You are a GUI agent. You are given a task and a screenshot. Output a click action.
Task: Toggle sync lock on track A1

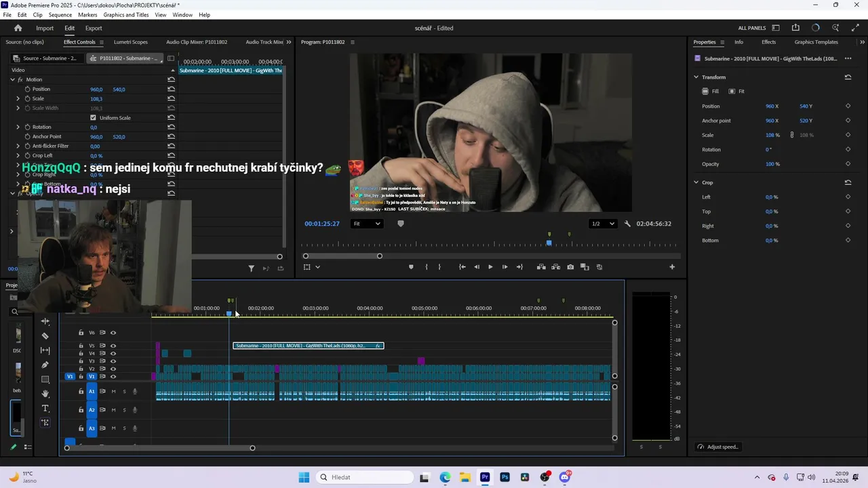pyautogui.click(x=103, y=391)
